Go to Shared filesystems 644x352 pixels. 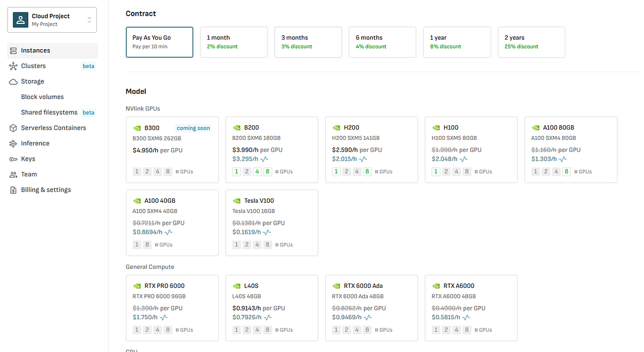[49, 112]
